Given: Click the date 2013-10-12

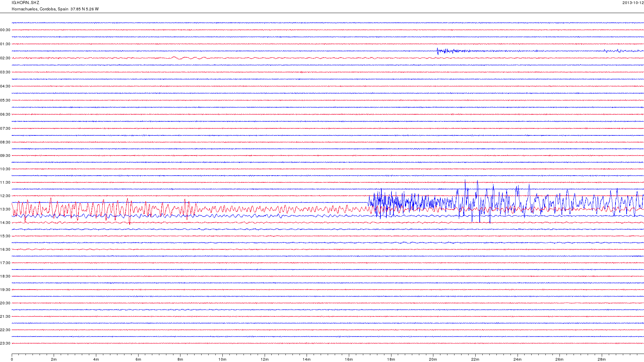Looking at the screenshot, I should pos(633,3).
